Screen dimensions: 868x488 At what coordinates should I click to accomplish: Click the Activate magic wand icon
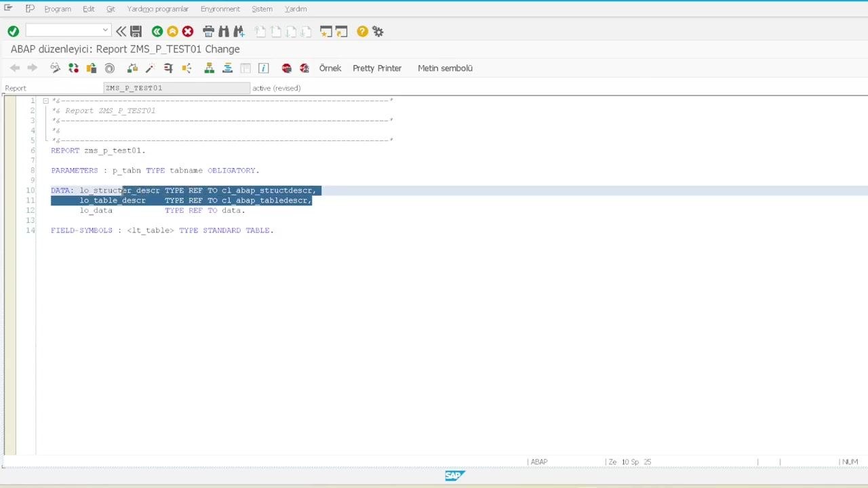click(x=150, y=68)
